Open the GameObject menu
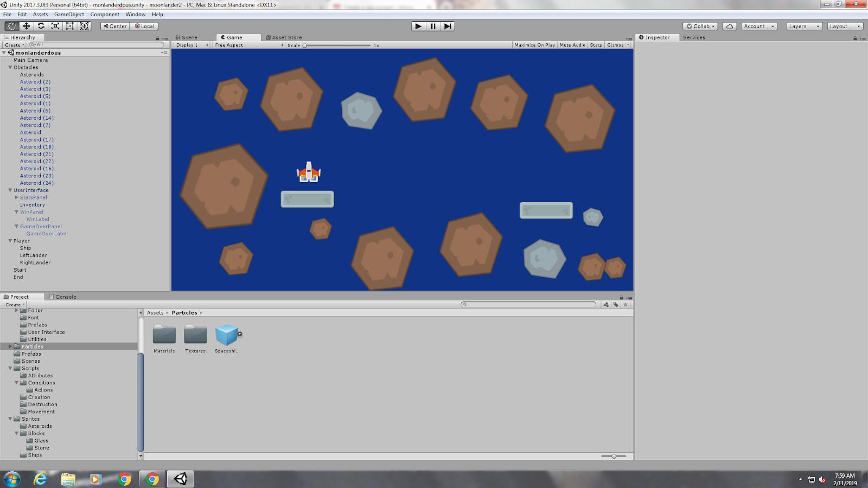868x488 pixels. [69, 15]
